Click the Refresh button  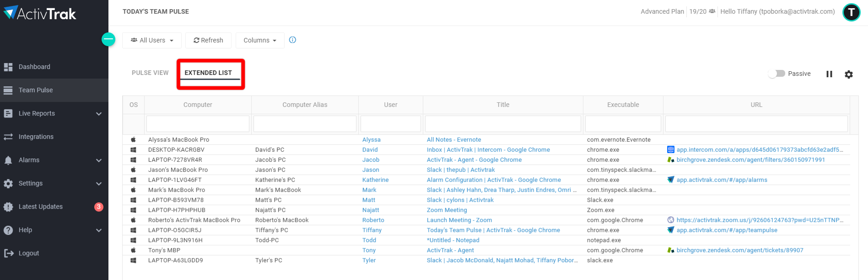click(x=208, y=40)
